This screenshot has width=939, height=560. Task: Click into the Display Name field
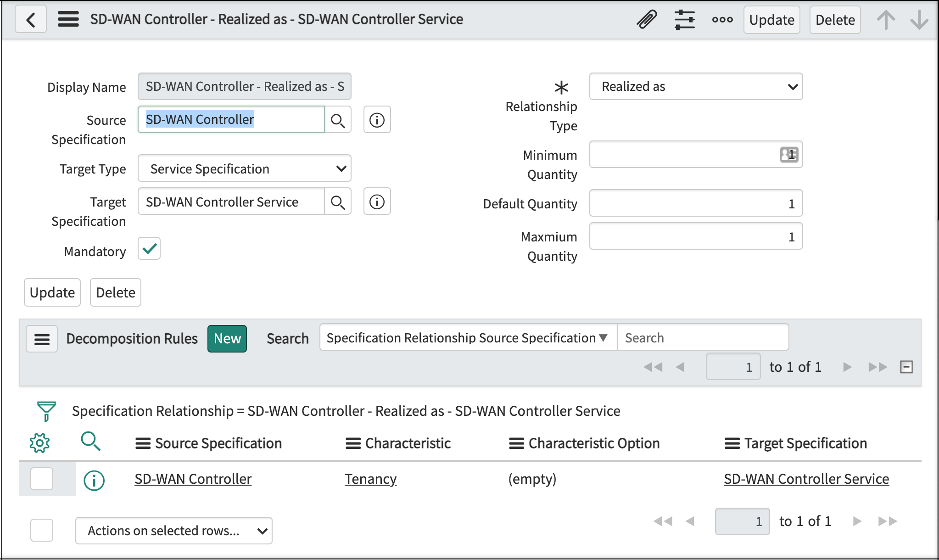(x=245, y=86)
